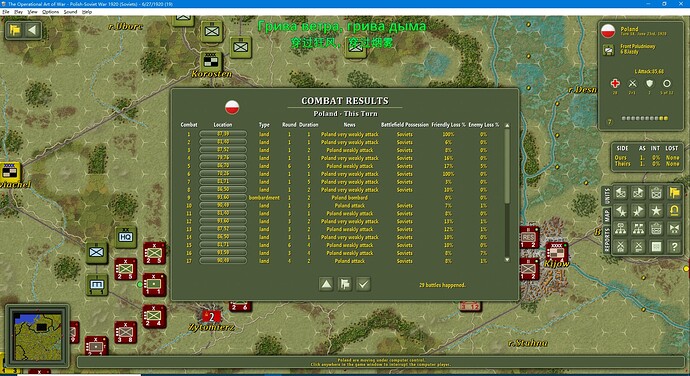Click the minimap thumbnail in bottom left

[x=37, y=335]
